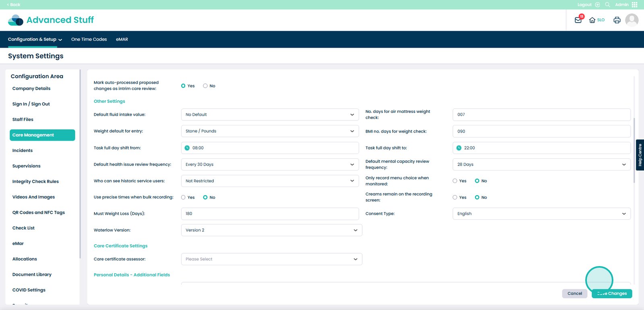
Task: Click the Save Changes button
Action: (x=612, y=293)
